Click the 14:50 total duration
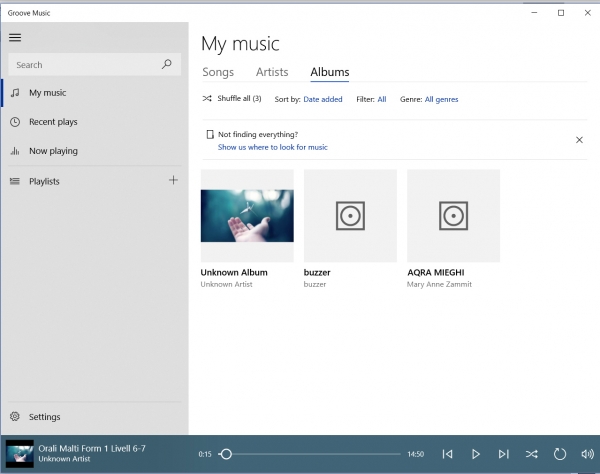 415,454
